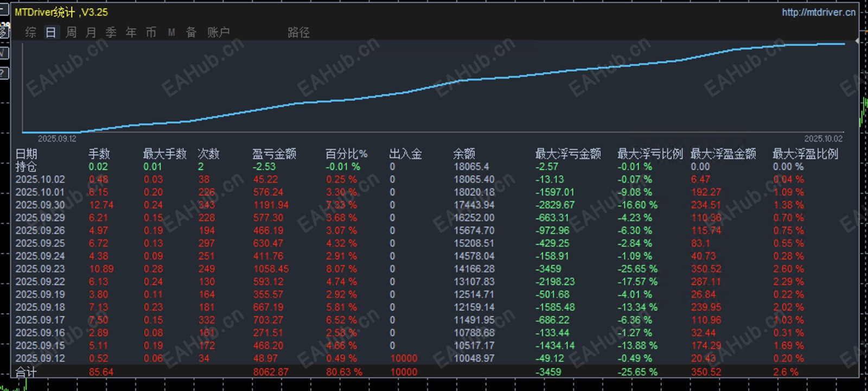Click the M tab
The width and height of the screenshot is (868, 391).
coord(171,32)
